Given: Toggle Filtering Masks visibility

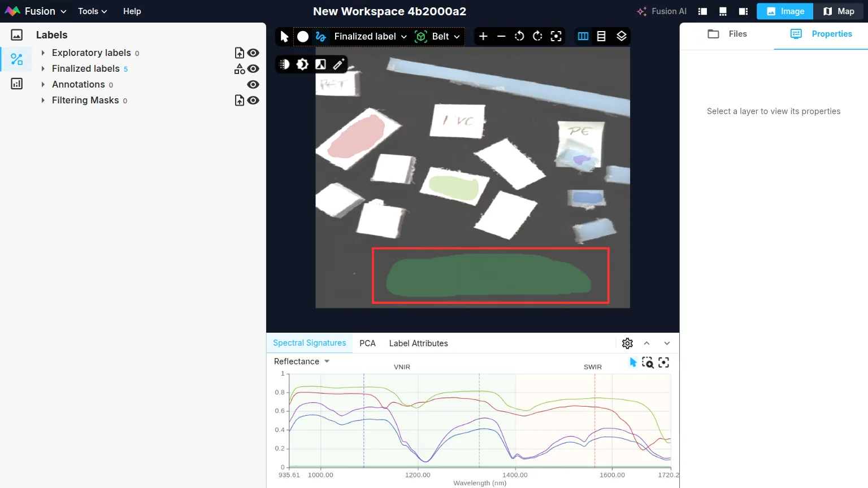Looking at the screenshot, I should pyautogui.click(x=253, y=101).
